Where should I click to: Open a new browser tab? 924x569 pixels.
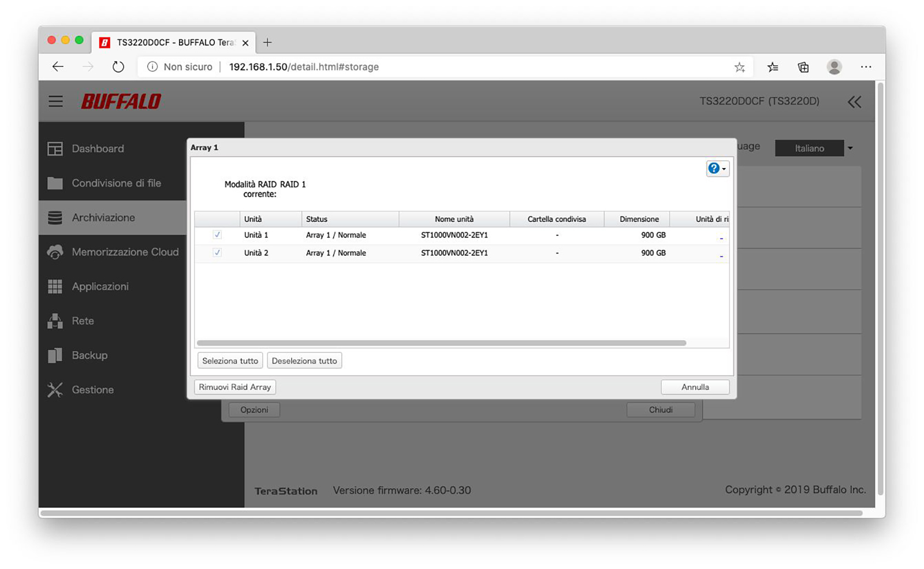pos(267,42)
